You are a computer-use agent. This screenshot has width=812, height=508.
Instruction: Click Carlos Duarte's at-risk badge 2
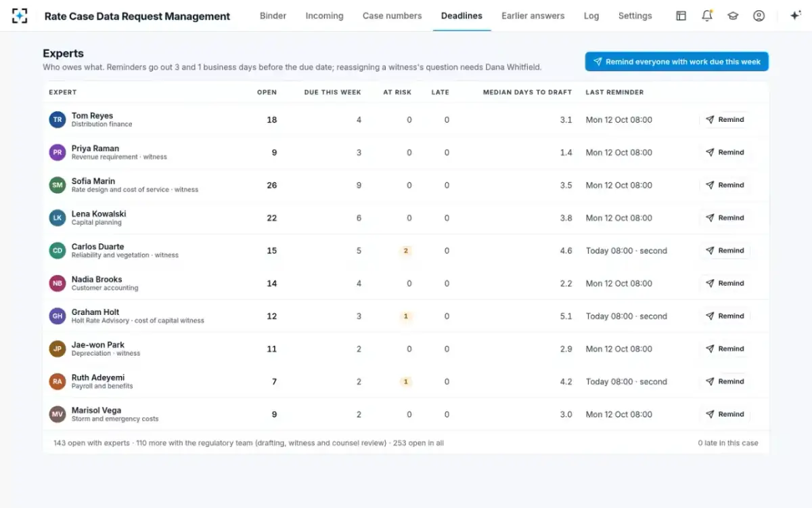(x=406, y=251)
